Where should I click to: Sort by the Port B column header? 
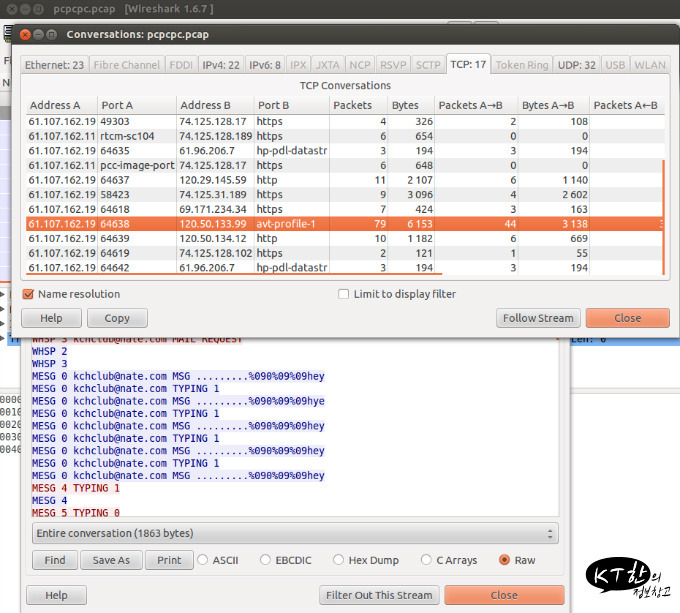[291, 105]
